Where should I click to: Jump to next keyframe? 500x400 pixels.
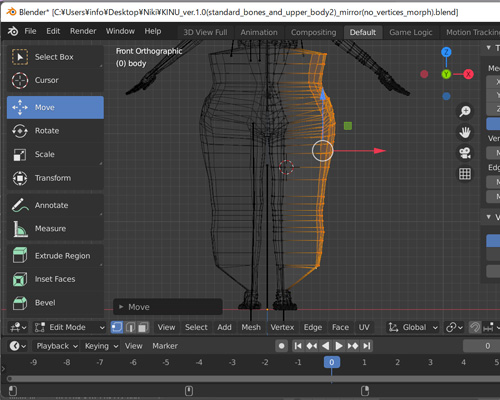tap(353, 346)
